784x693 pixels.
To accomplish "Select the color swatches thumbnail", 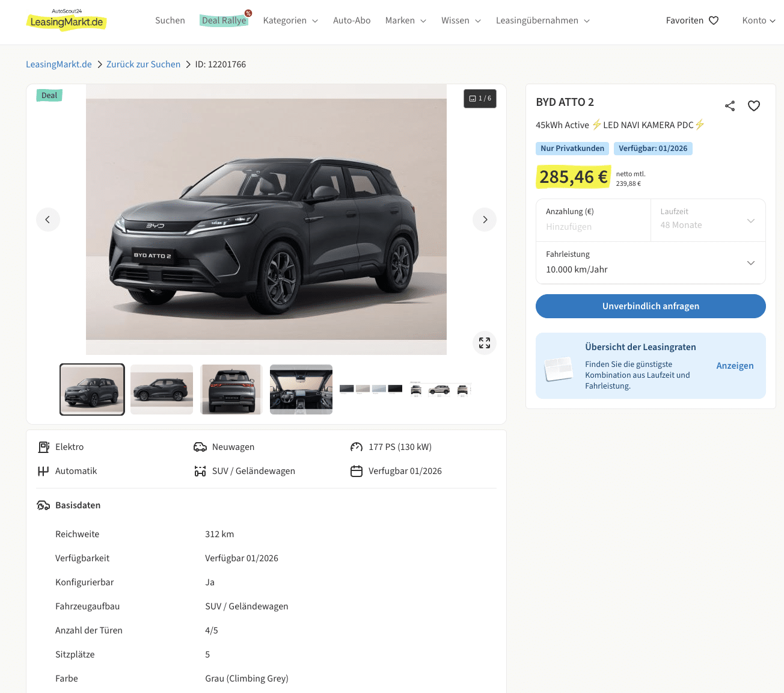I will click(x=371, y=389).
